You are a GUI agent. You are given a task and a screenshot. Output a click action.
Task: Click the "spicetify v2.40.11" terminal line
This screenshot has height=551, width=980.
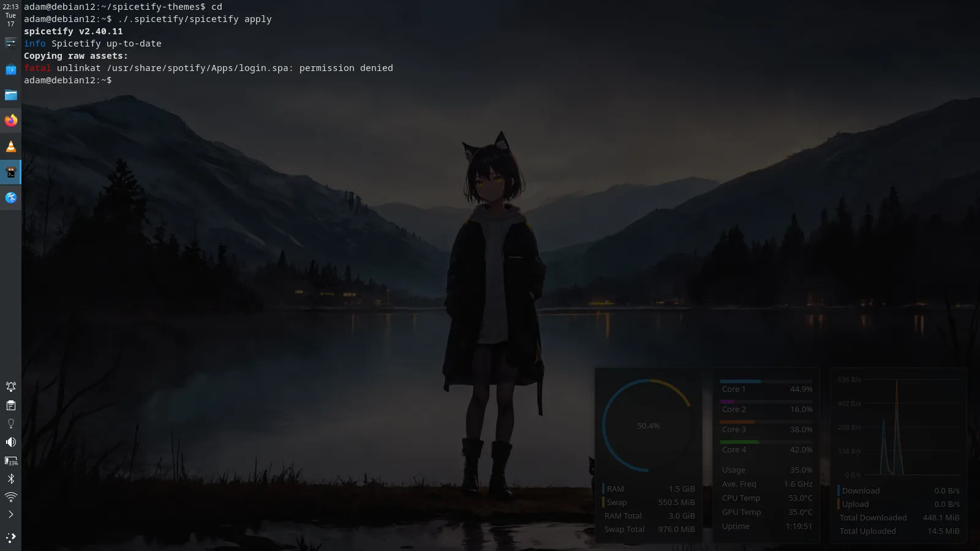73,31
